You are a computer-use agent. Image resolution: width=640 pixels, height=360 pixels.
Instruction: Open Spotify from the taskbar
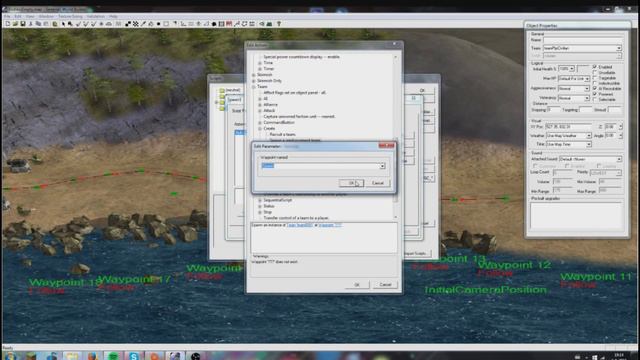113,356
